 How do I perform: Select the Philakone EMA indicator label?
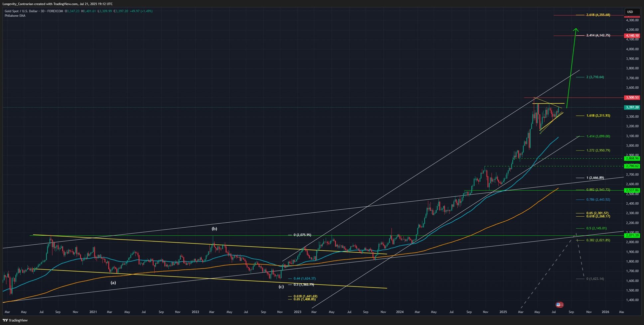coord(15,16)
